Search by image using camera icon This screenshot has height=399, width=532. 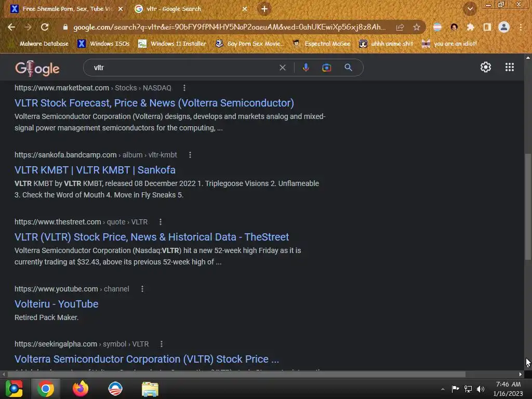pos(326,68)
